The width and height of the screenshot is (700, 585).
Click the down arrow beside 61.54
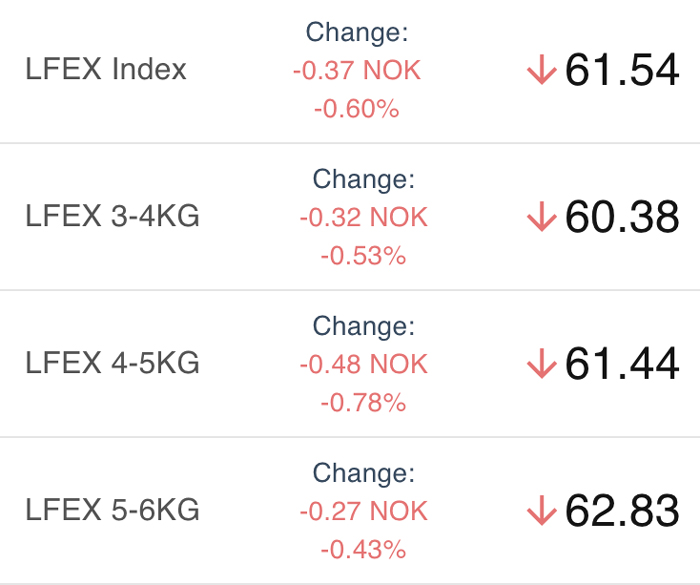tap(542, 69)
